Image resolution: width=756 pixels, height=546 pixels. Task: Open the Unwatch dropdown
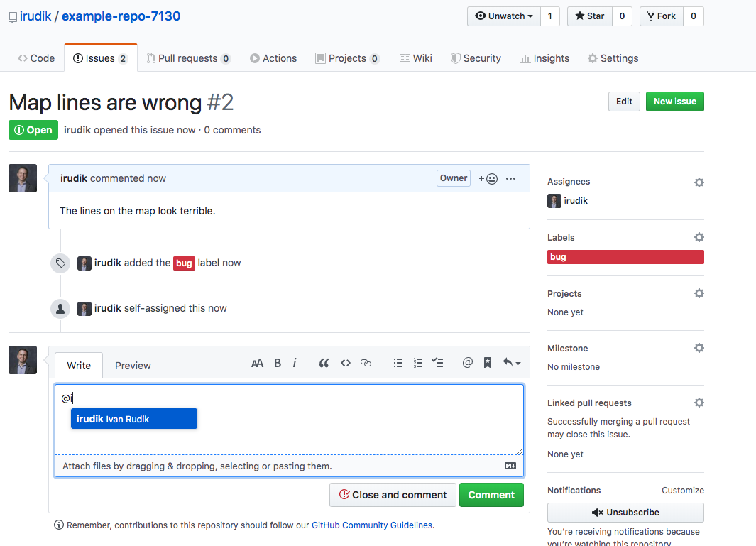point(503,16)
